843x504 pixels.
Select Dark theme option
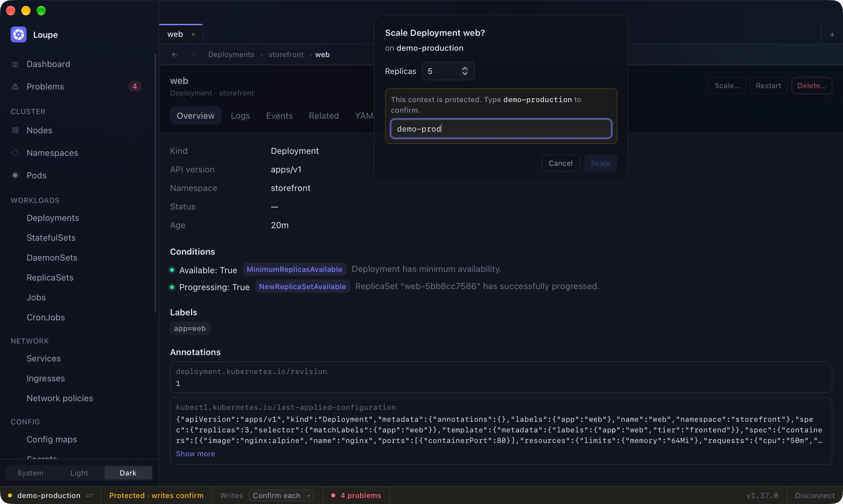128,473
